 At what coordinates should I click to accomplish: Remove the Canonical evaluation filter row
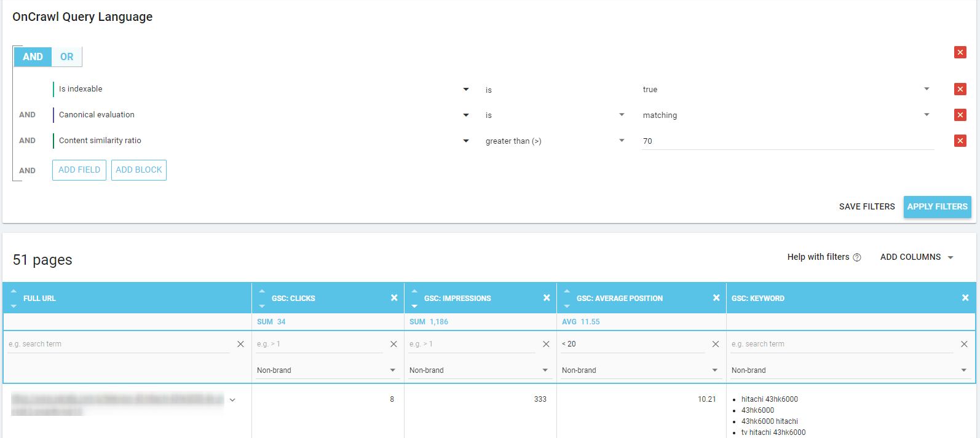tap(960, 115)
